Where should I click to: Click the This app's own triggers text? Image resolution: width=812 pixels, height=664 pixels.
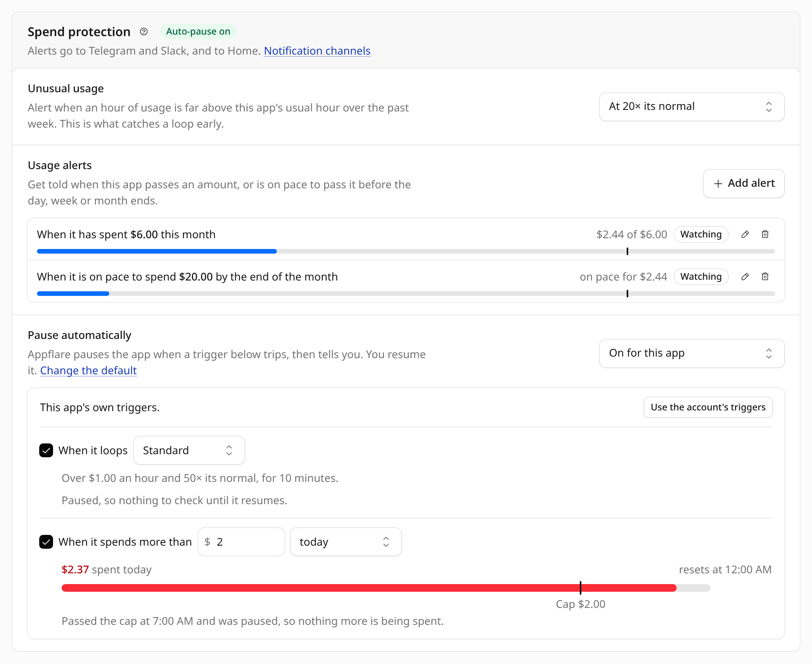point(100,407)
